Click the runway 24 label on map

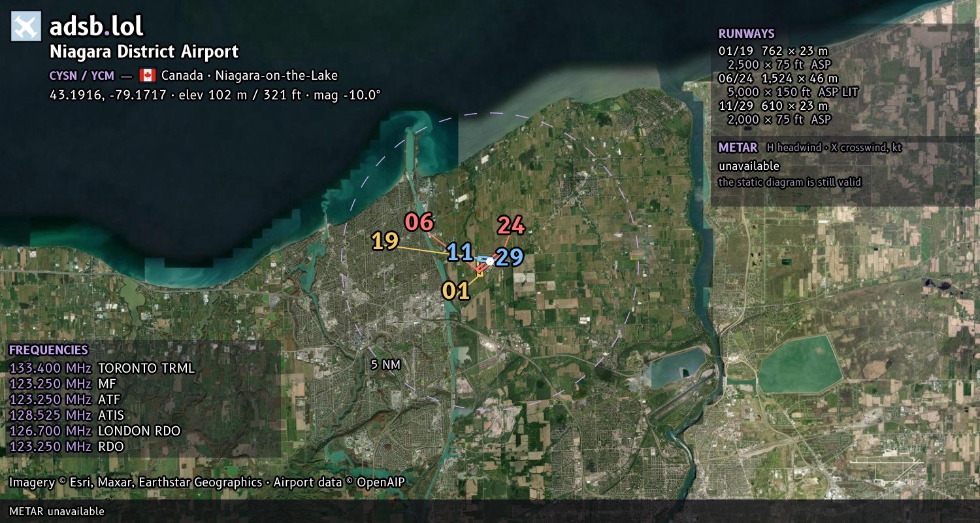click(x=511, y=226)
